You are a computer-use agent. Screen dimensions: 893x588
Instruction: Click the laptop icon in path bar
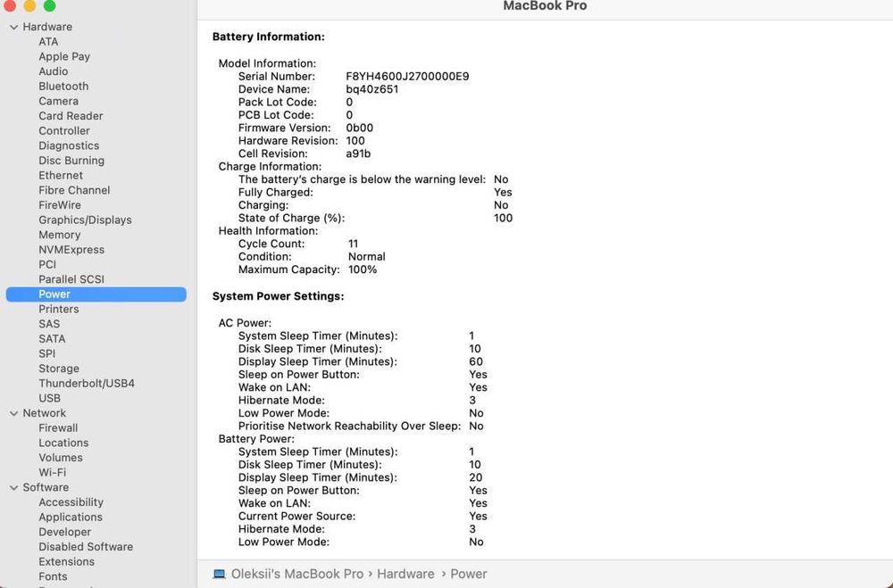pos(220,574)
